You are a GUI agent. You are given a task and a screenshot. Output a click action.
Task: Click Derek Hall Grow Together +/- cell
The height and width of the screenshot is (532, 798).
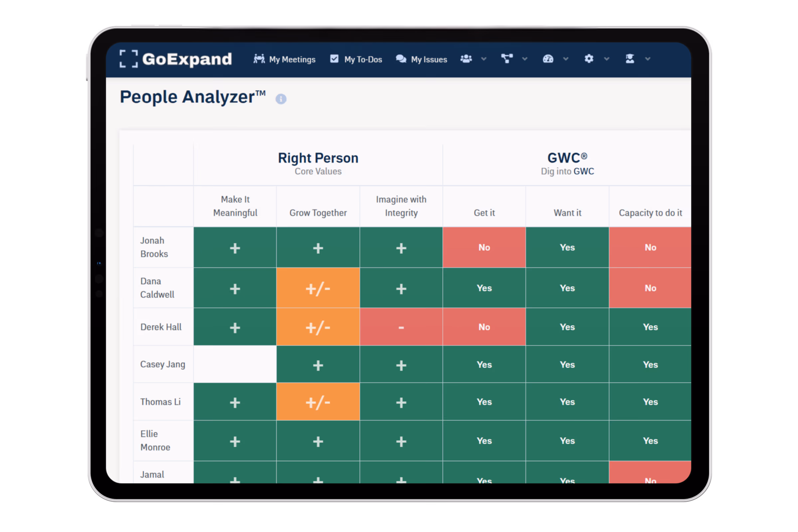318,327
